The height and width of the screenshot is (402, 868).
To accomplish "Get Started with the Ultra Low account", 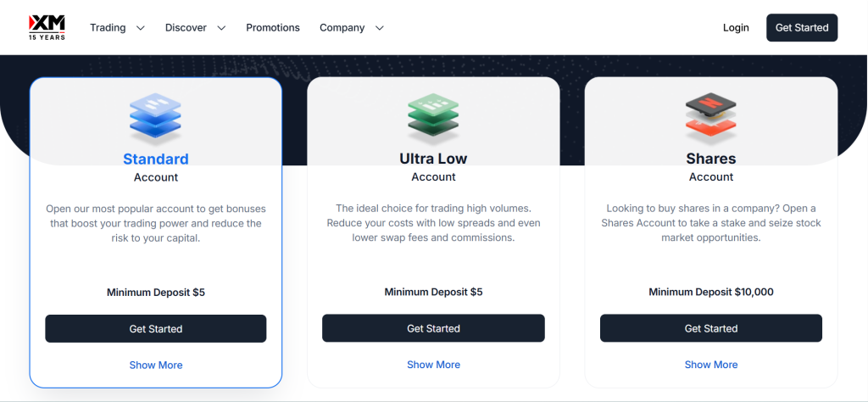I will pos(433,329).
